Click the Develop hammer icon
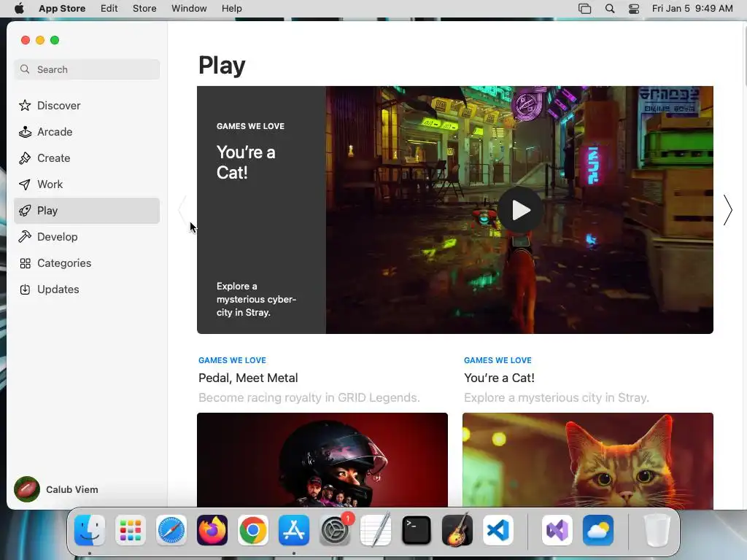The width and height of the screenshot is (747, 560). [x=25, y=237]
